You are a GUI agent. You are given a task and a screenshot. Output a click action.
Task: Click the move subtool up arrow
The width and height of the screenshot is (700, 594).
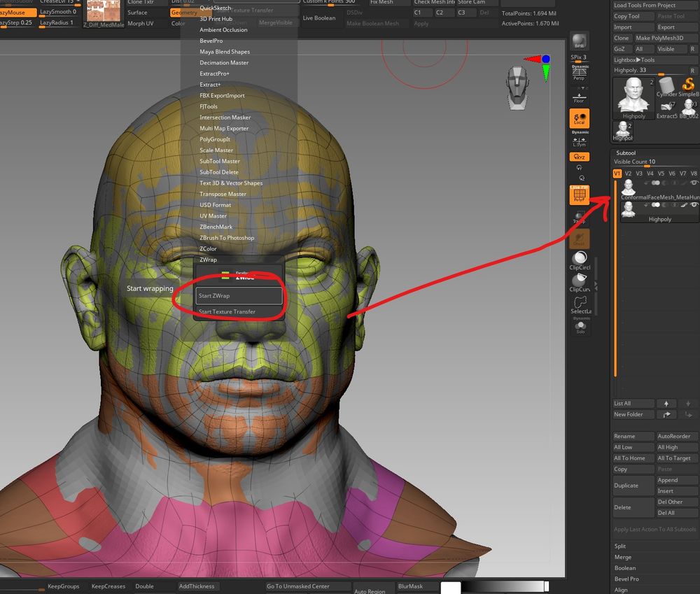666,404
